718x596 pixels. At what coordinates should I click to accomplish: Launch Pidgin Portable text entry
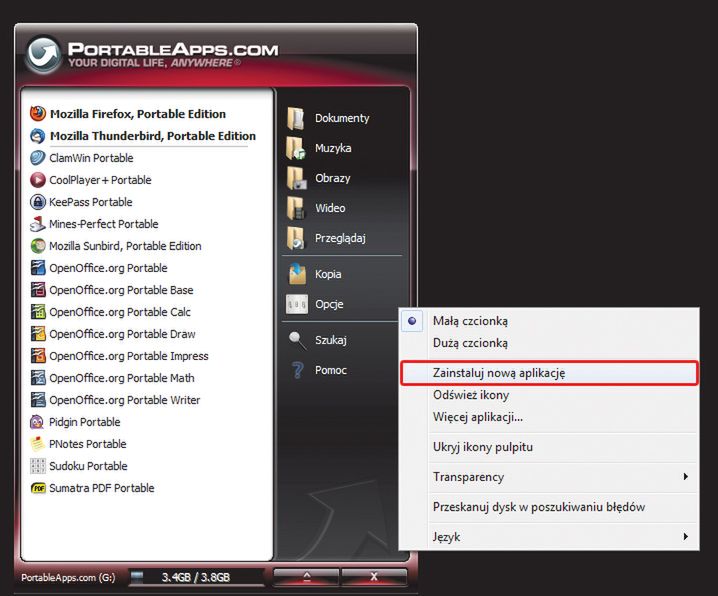click(x=85, y=422)
